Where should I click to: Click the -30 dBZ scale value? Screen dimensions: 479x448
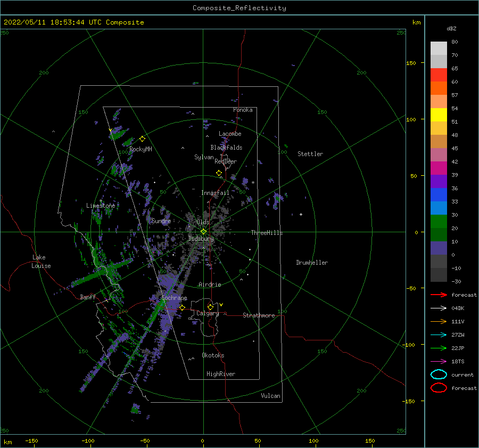(456, 281)
